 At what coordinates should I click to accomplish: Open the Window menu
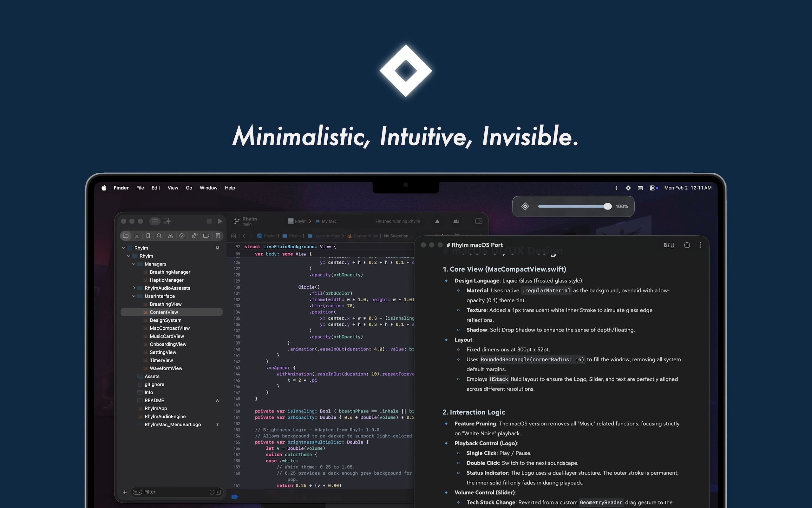(x=208, y=188)
